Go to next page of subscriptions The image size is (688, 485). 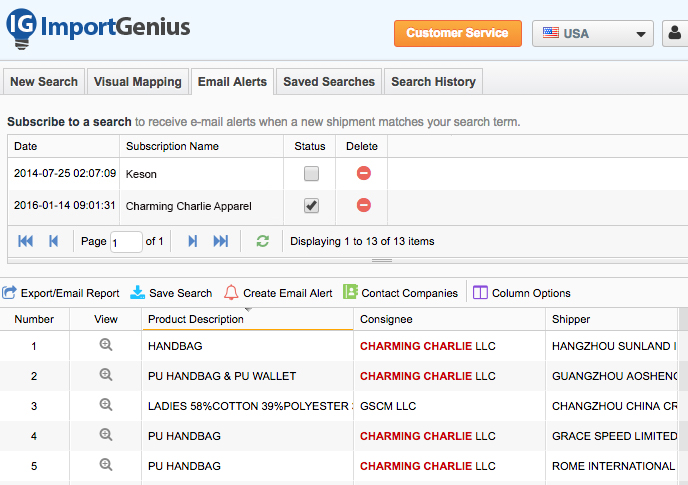point(192,241)
